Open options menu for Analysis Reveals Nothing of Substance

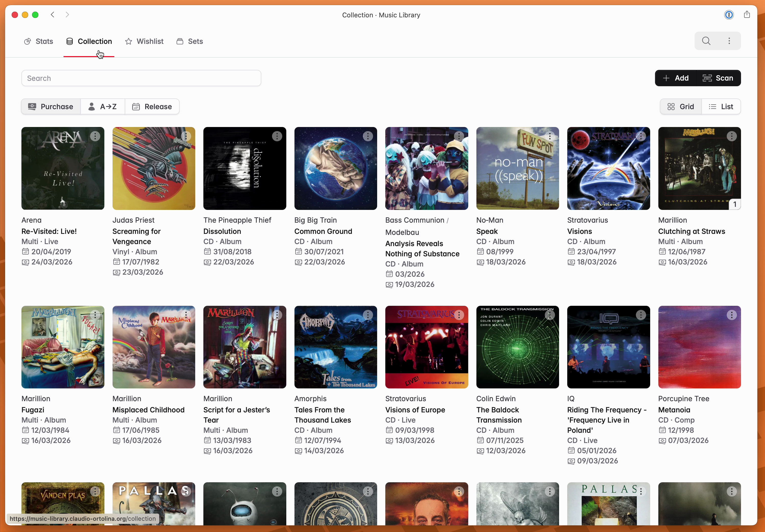459,136
